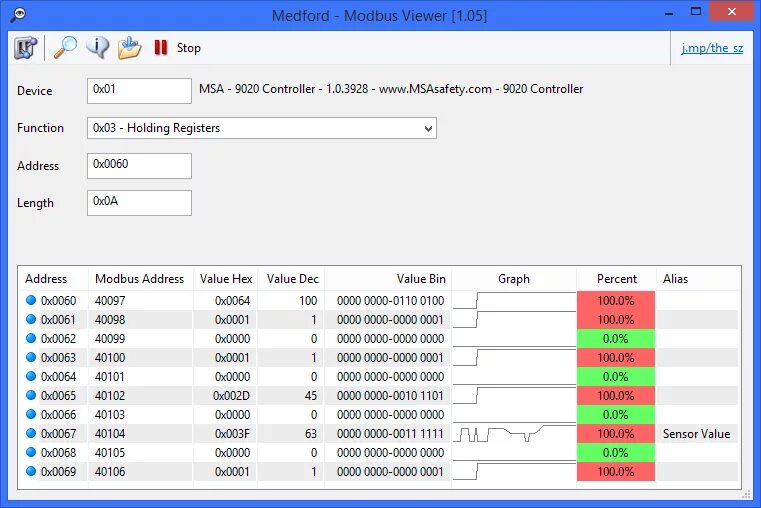Image resolution: width=761 pixels, height=508 pixels.
Task: Click green 0.0% bar for row 0x0068
Action: point(616,453)
